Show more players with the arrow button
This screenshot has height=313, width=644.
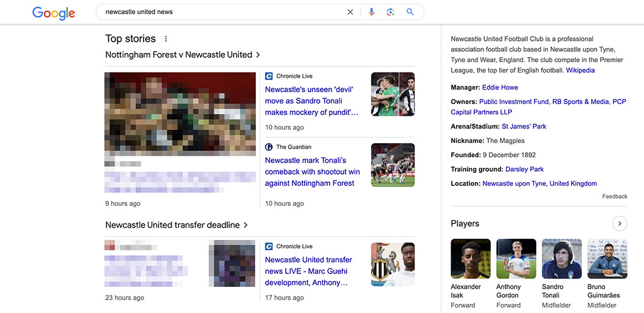[619, 223]
